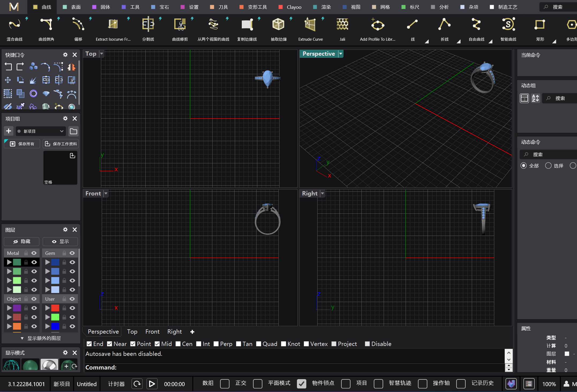Open the Clayoo ribbon tab

click(290, 7)
